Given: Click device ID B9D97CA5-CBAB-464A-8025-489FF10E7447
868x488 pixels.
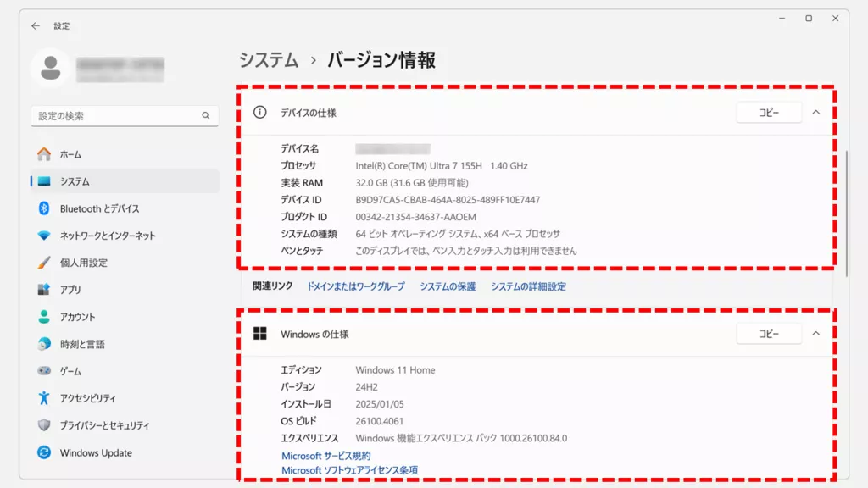Looking at the screenshot, I should coord(448,200).
